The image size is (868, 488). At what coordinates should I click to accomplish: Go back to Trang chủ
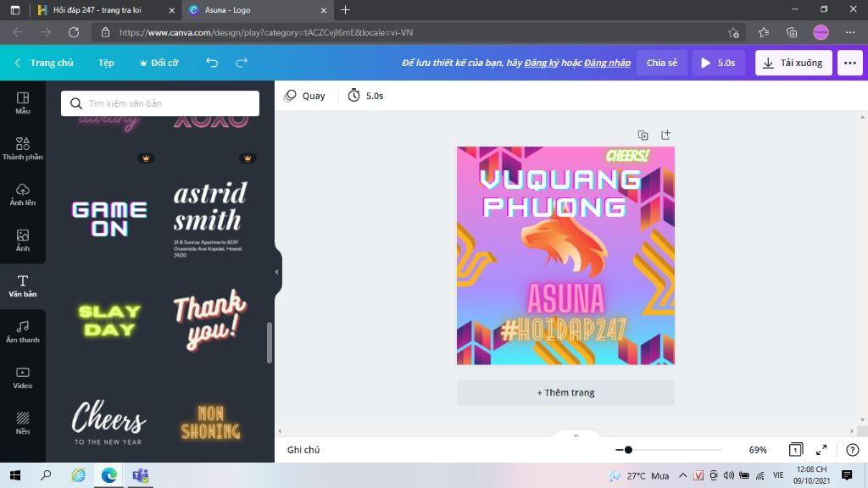(x=44, y=63)
